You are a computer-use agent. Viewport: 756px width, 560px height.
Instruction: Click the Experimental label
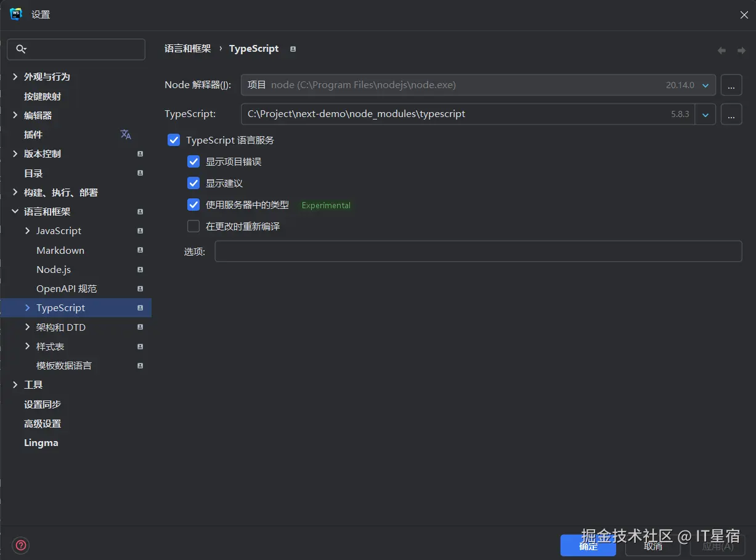(326, 205)
